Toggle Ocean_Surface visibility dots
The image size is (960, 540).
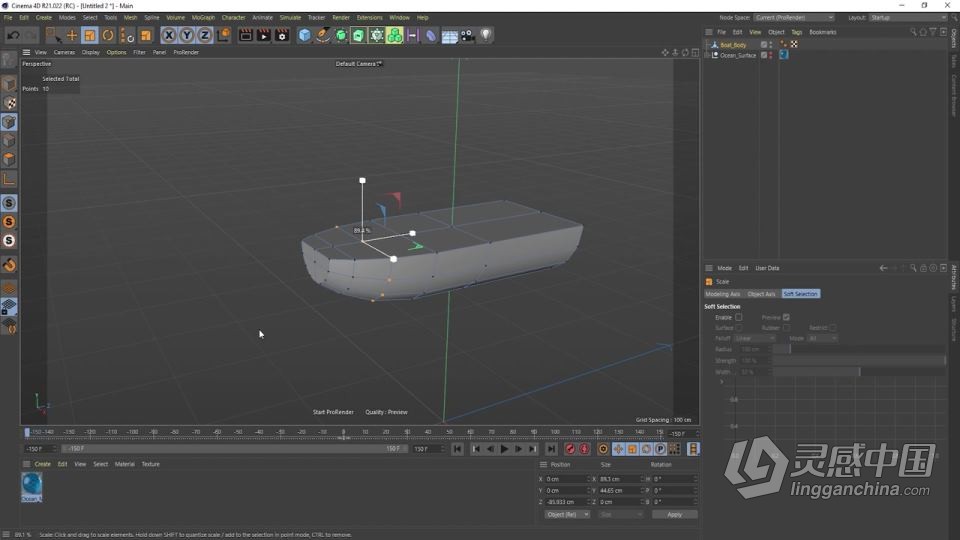[771, 55]
